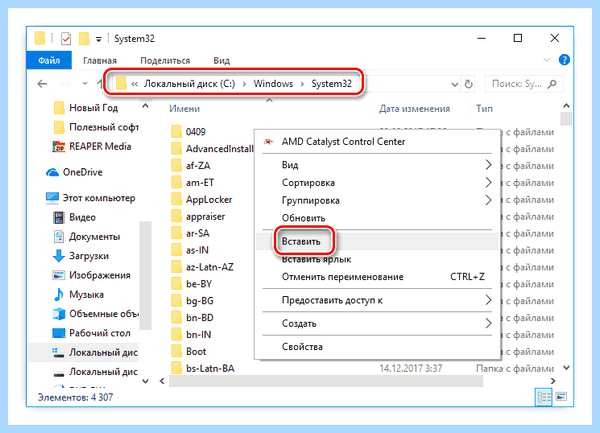This screenshot has height=433, width=600.
Task: Click the magnifier search icon
Action: (x=552, y=84)
